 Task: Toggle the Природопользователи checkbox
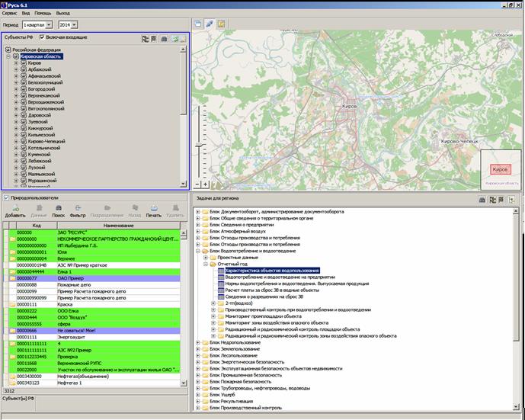pos(5,198)
